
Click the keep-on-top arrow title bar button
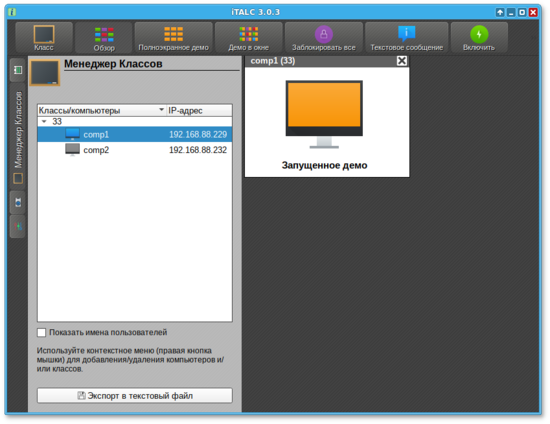tap(500, 13)
